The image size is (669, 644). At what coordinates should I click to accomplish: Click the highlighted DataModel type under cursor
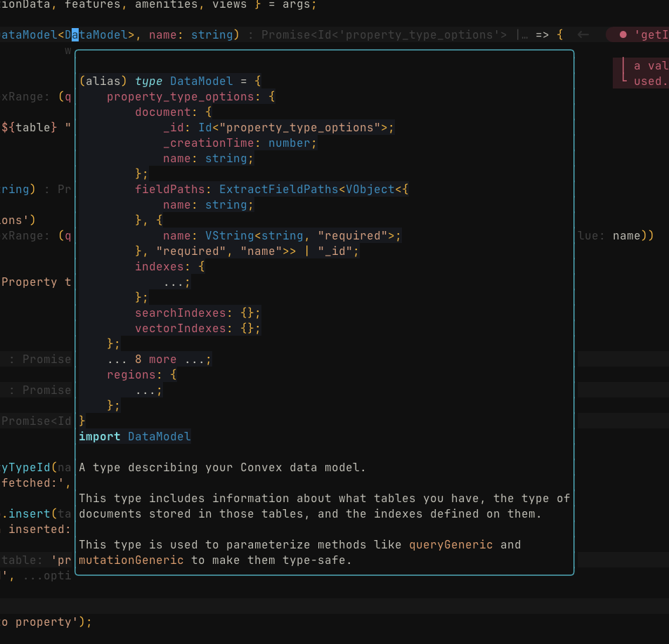point(96,34)
